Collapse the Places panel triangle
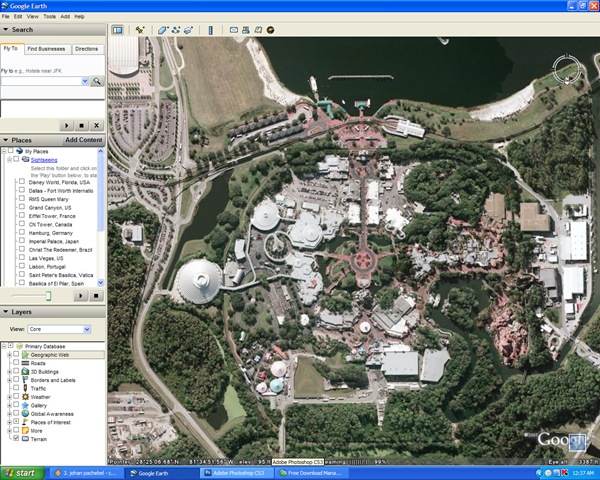The height and width of the screenshot is (480, 600). tap(5, 140)
